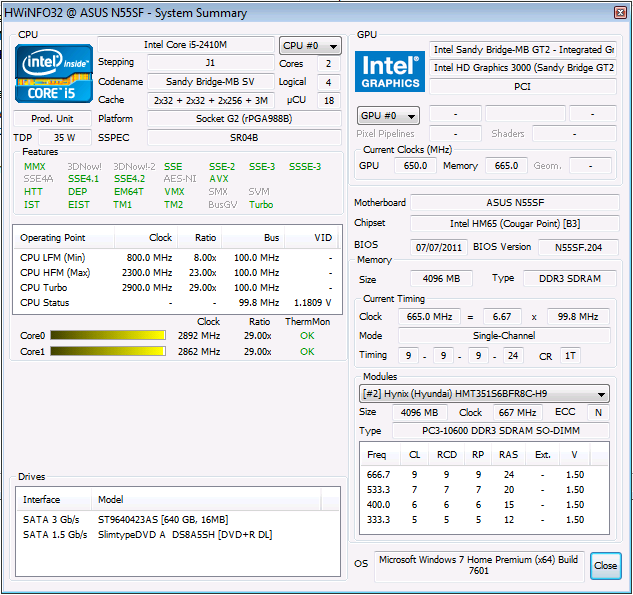The image size is (633, 595).
Task: Click the Windows 7 Home Premium OS field
Action: pyautogui.click(x=479, y=565)
